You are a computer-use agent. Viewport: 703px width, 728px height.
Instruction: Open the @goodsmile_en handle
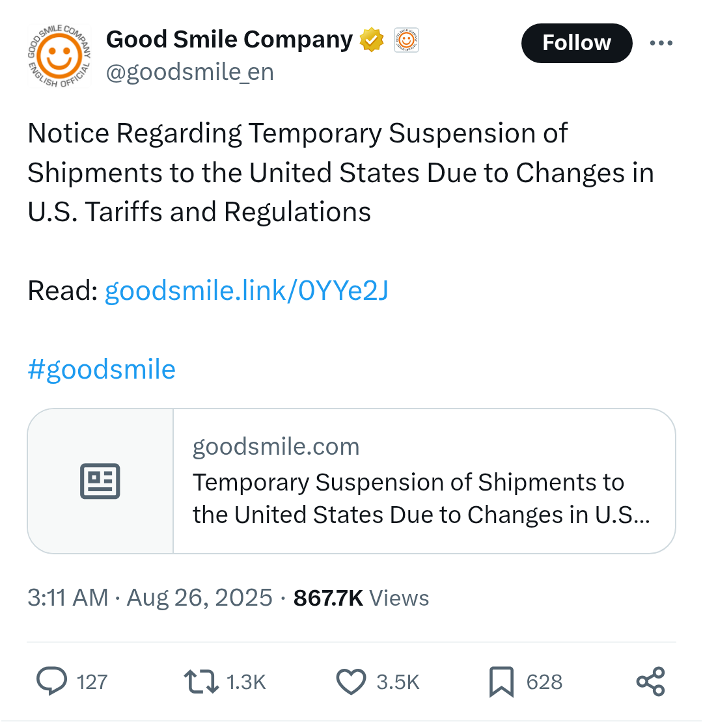(x=189, y=72)
